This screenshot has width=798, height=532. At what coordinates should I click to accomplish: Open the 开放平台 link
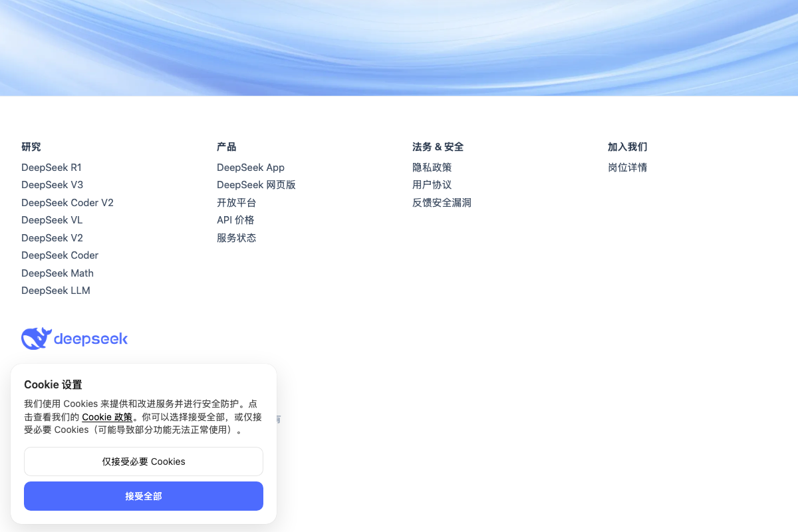tap(236, 202)
